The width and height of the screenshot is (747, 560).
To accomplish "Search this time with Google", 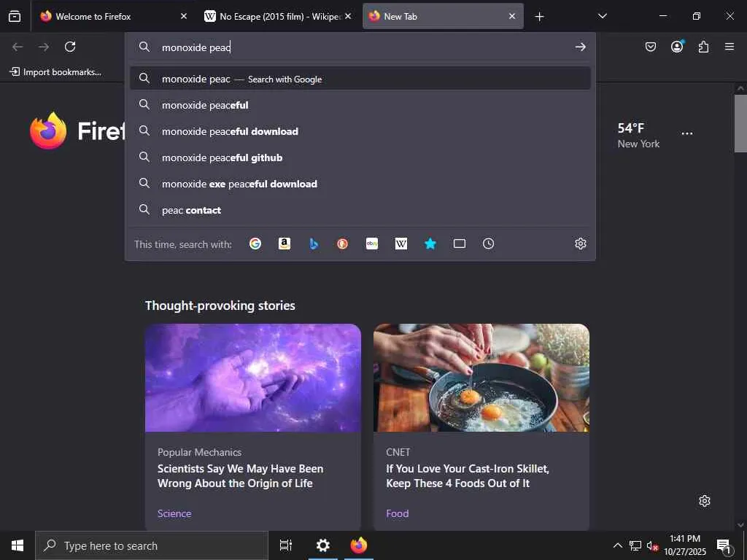I will click(255, 244).
